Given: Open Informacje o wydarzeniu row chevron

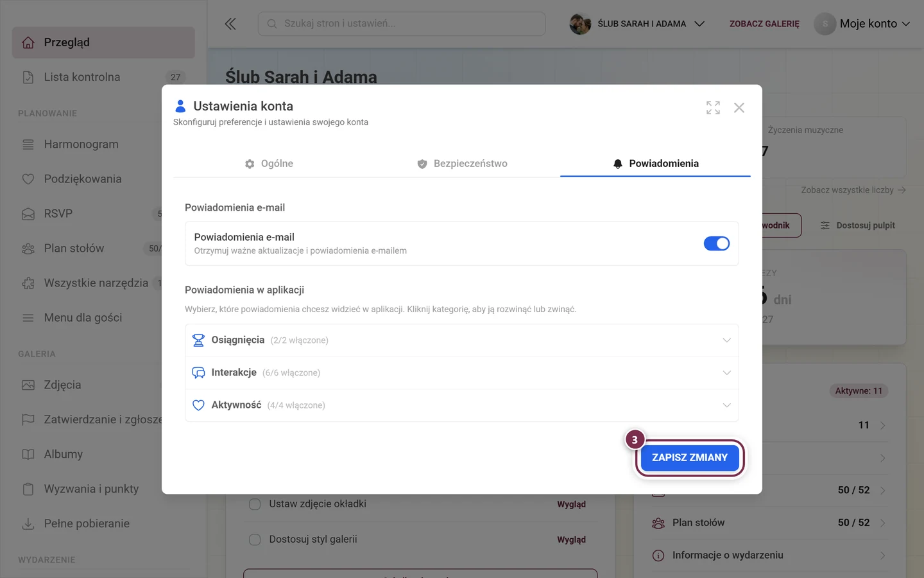Looking at the screenshot, I should pyautogui.click(x=883, y=556).
